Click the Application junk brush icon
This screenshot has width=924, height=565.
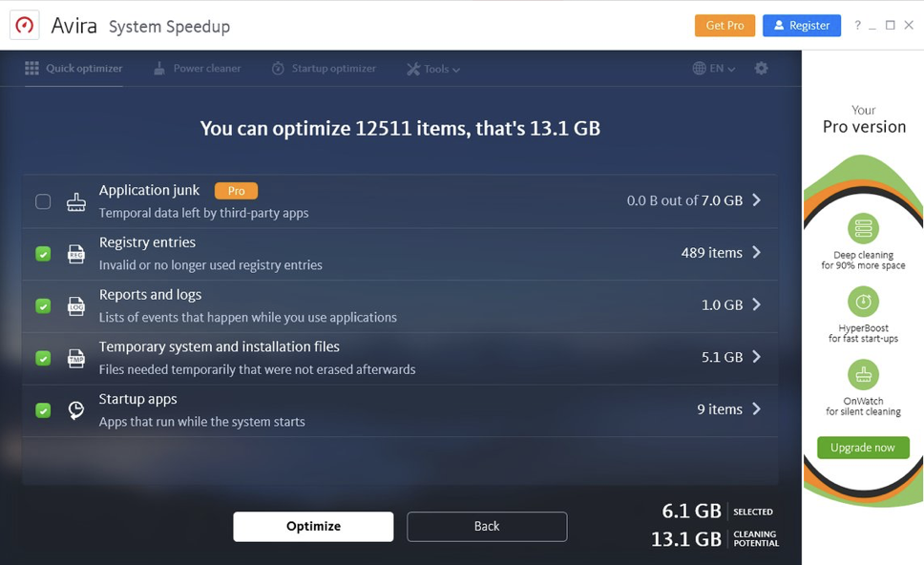(76, 201)
